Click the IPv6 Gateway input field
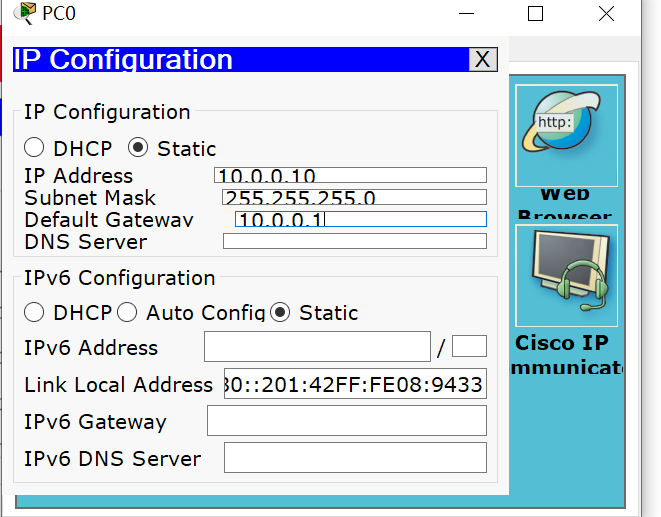This screenshot has width=661, height=517. point(347,420)
